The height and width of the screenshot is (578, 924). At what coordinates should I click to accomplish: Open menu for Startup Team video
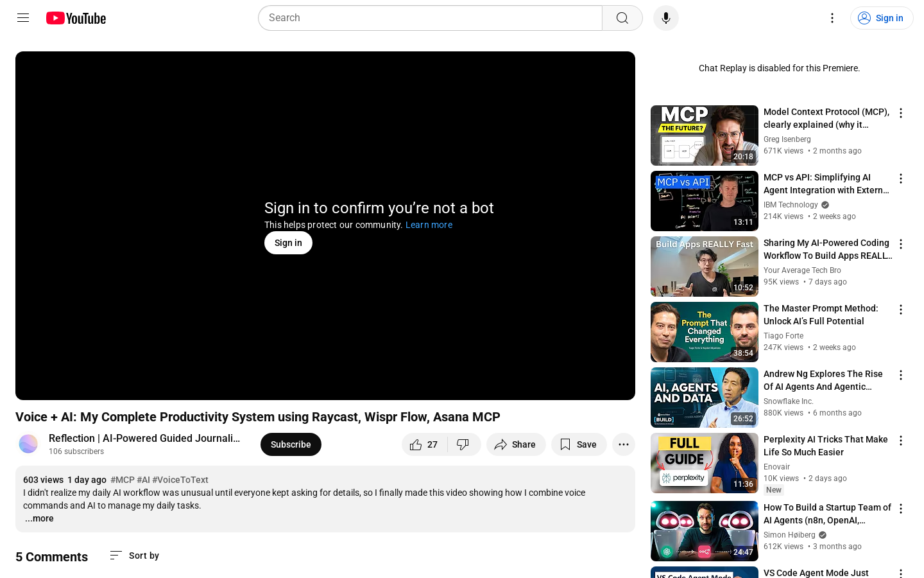coord(901,509)
